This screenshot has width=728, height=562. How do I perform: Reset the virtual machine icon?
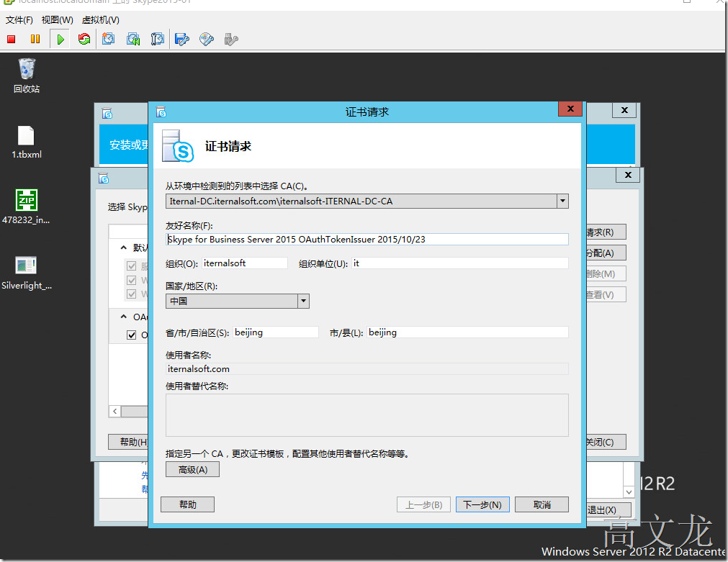click(x=84, y=40)
